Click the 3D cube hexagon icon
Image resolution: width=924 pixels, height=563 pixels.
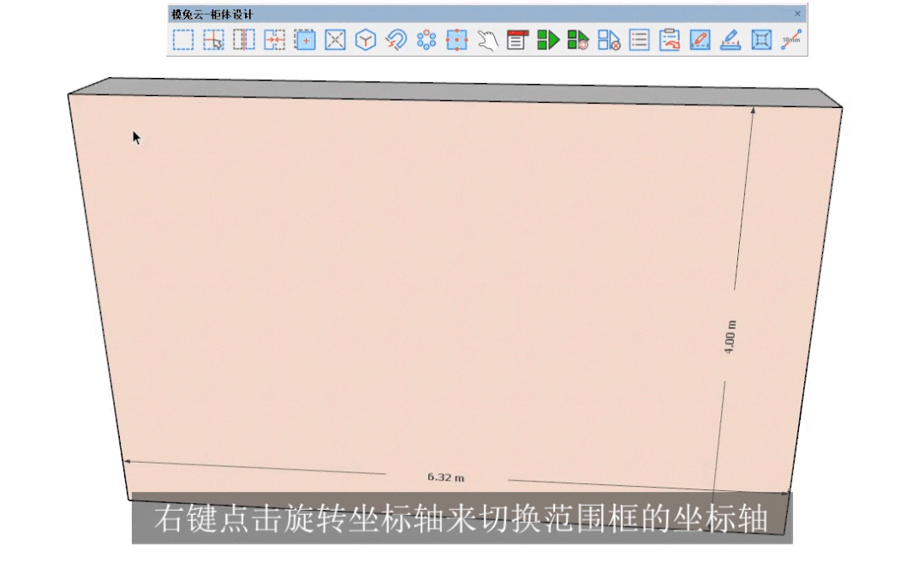click(x=366, y=40)
